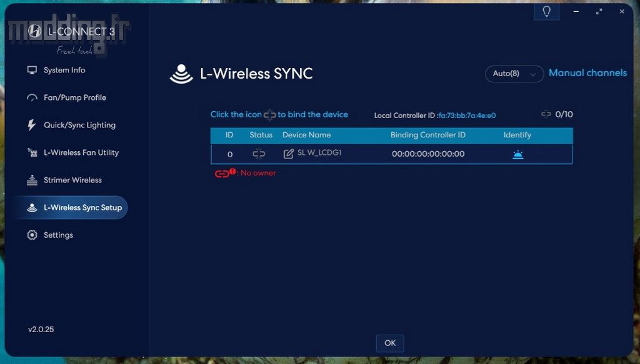Click the red No owner legend text
This screenshot has width=640, height=364.
tap(258, 173)
